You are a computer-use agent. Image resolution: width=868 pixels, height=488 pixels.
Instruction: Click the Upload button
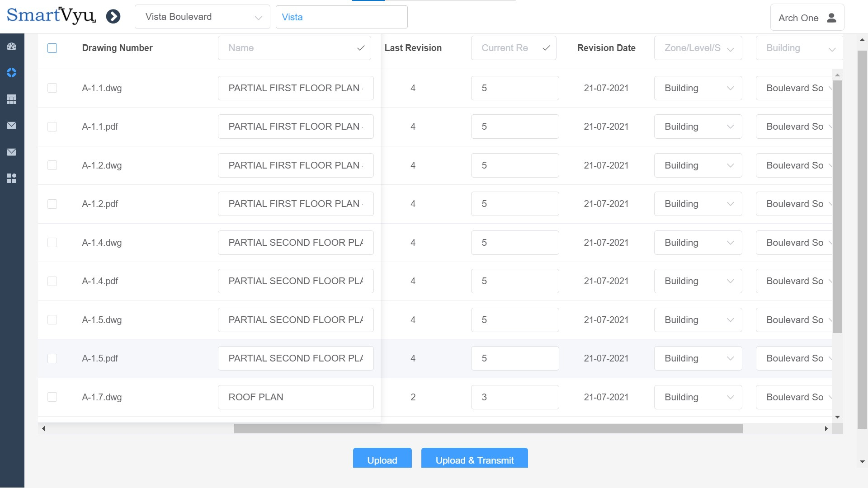tap(382, 460)
